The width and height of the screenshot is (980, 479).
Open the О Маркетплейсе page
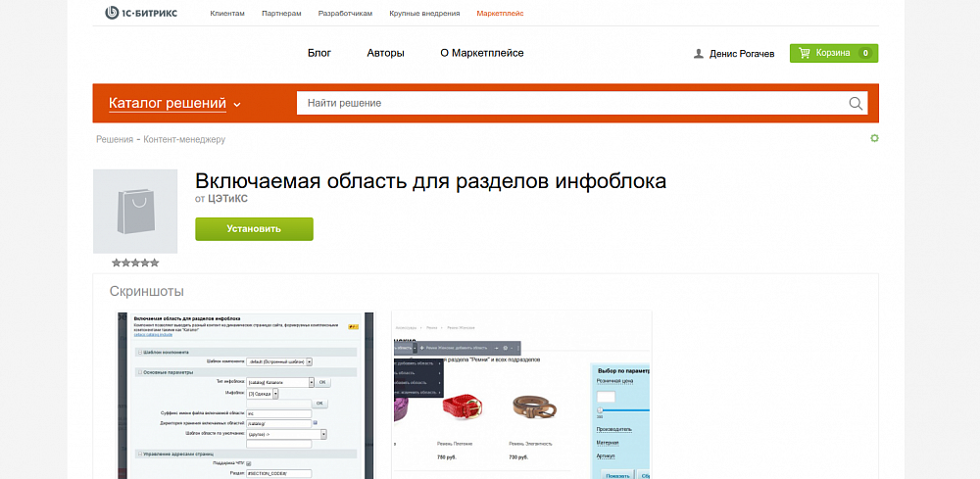point(482,53)
